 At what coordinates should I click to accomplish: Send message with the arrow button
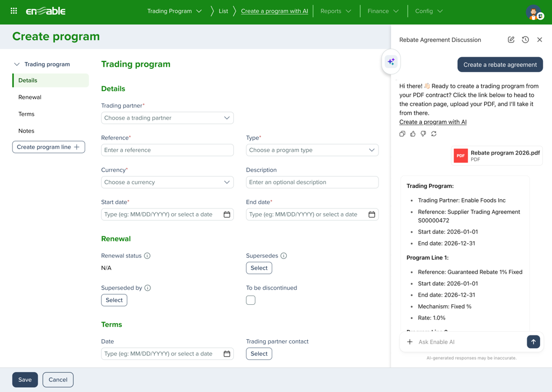tap(533, 342)
